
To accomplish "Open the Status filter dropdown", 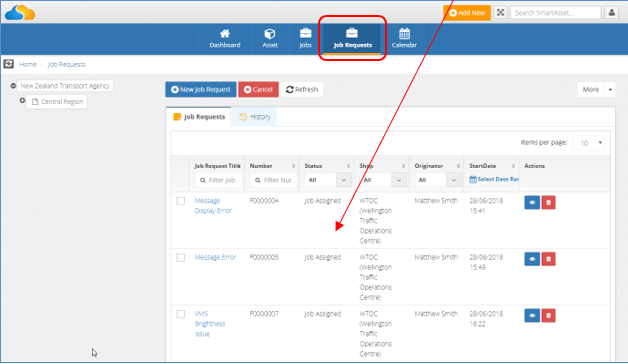I will (x=328, y=180).
